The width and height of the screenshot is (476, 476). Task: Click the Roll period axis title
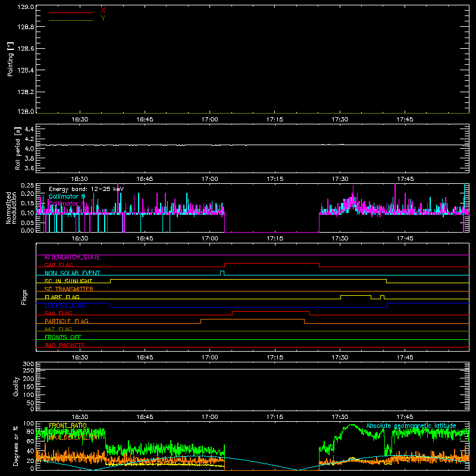[x=18, y=148]
